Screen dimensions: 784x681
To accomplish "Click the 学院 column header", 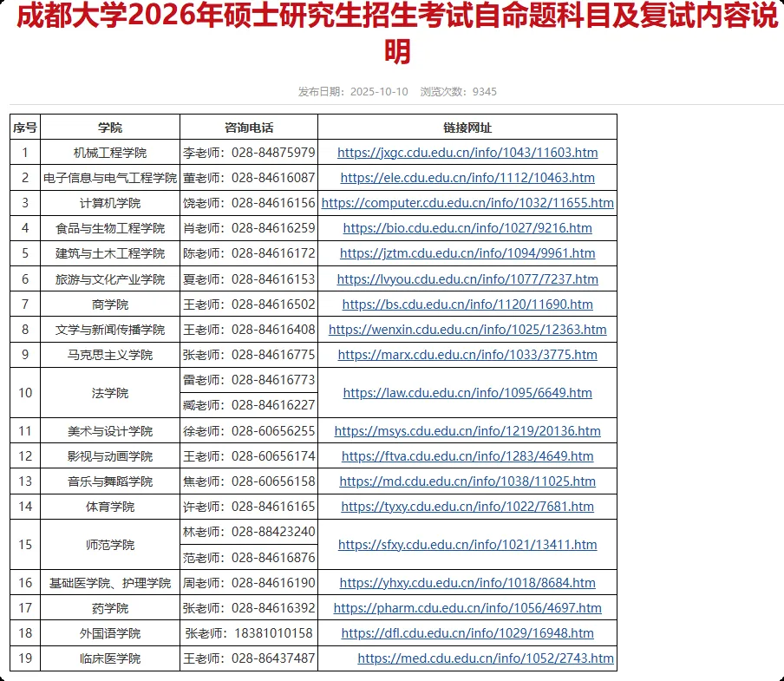I will (110, 128).
